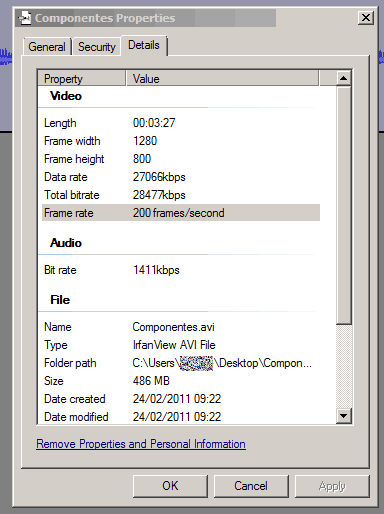Open Remove Properties and Personal Information link

click(141, 444)
